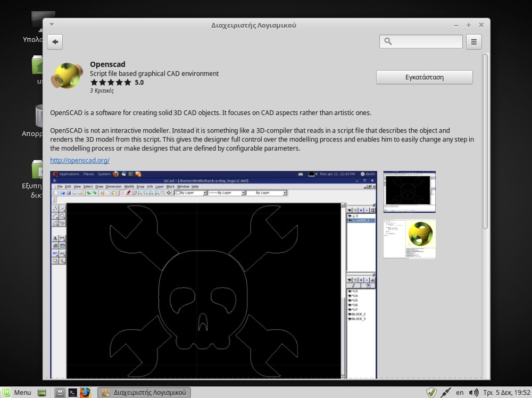Select the Trash icon on the desktop

(x=39, y=115)
